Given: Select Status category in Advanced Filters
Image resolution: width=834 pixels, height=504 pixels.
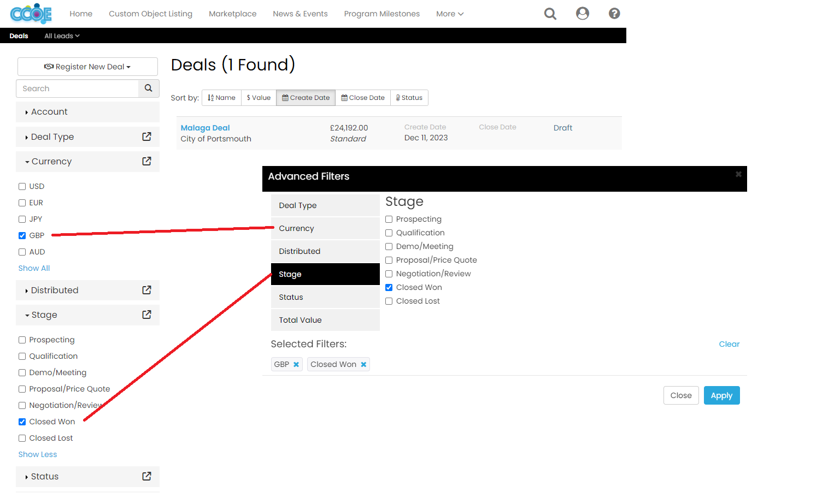Looking at the screenshot, I should 325,297.
